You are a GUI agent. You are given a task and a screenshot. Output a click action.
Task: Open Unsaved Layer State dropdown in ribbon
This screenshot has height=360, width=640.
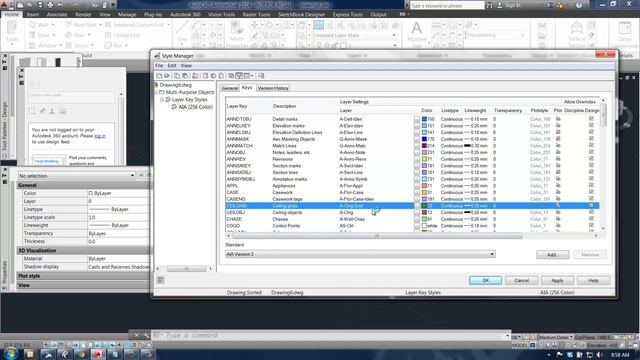355,36
